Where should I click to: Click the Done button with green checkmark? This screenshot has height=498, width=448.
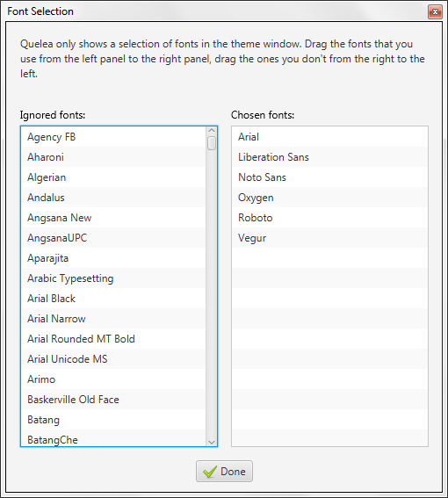[x=224, y=472]
